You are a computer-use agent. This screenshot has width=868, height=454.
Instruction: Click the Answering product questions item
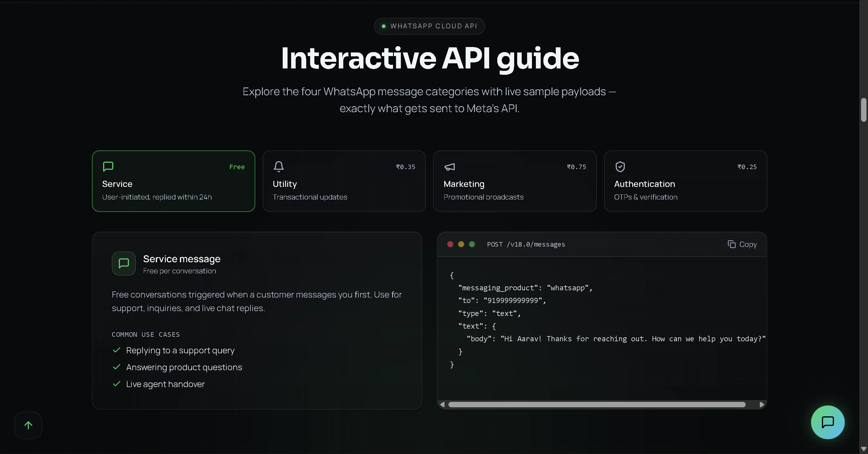click(184, 367)
